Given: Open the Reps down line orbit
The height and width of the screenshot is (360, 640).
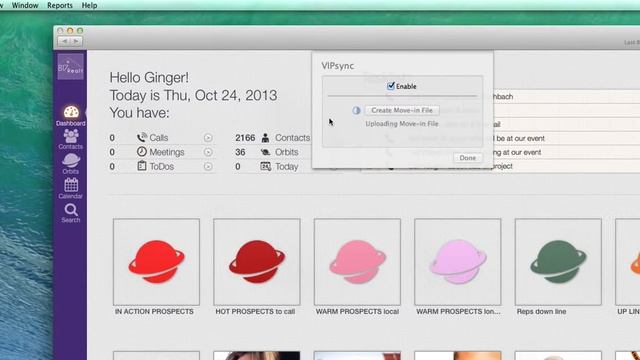Looking at the screenshot, I should (x=558, y=262).
